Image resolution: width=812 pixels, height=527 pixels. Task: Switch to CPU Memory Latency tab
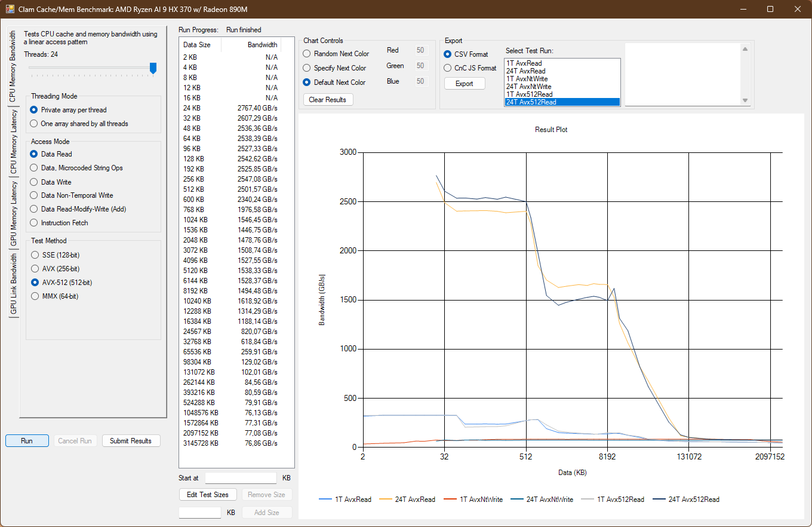(13, 142)
